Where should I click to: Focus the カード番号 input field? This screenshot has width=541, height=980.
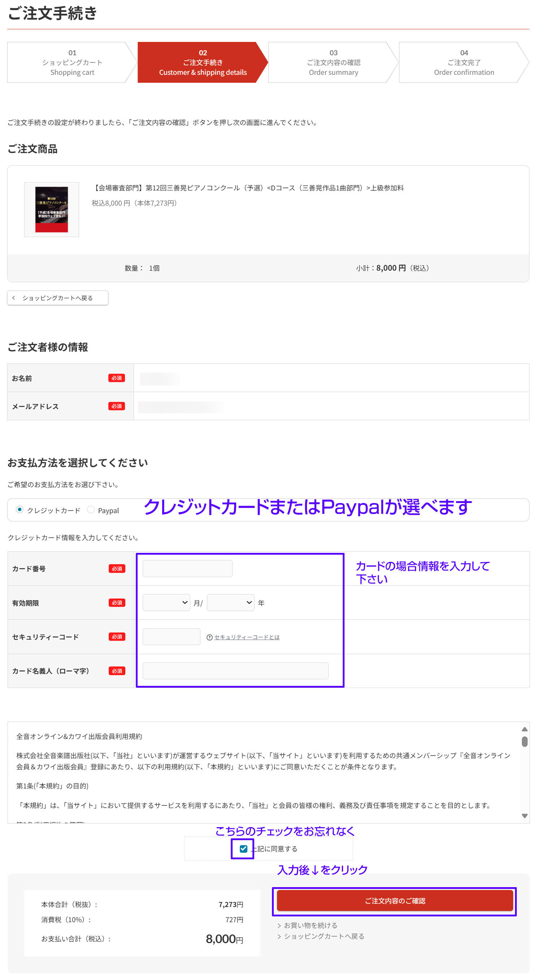(187, 568)
